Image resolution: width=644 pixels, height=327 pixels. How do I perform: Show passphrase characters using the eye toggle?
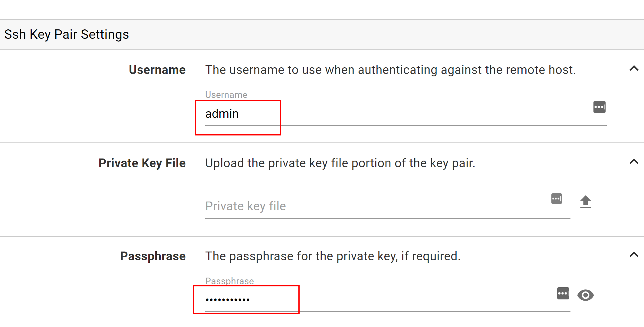coord(586,295)
